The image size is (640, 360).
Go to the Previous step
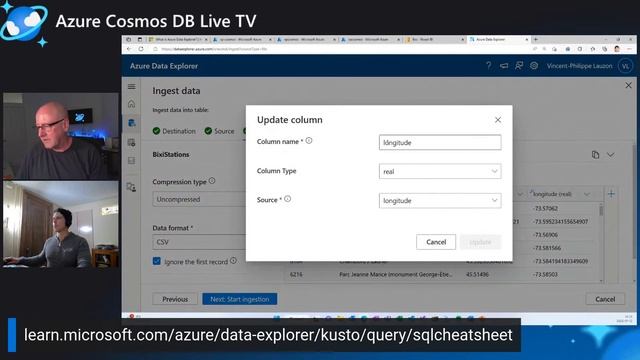tap(175, 299)
